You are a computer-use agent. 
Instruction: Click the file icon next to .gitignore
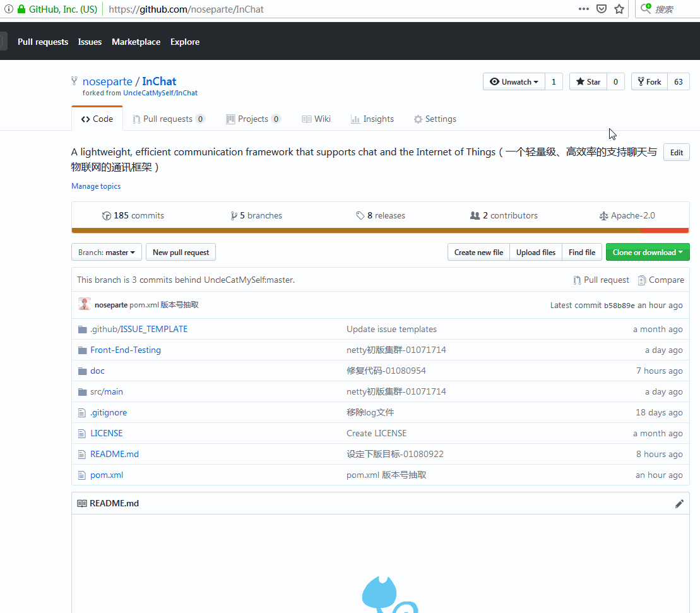81,412
